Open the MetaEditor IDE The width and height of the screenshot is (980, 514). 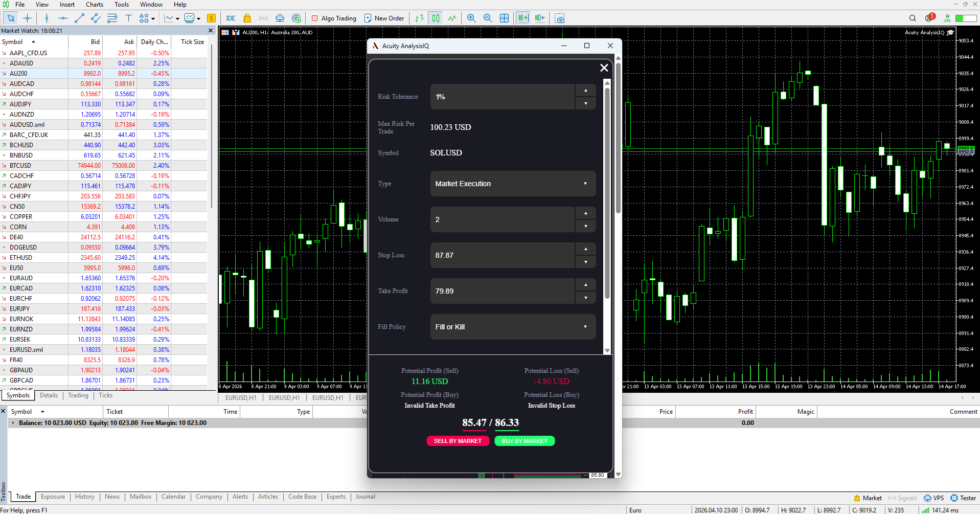(x=231, y=18)
